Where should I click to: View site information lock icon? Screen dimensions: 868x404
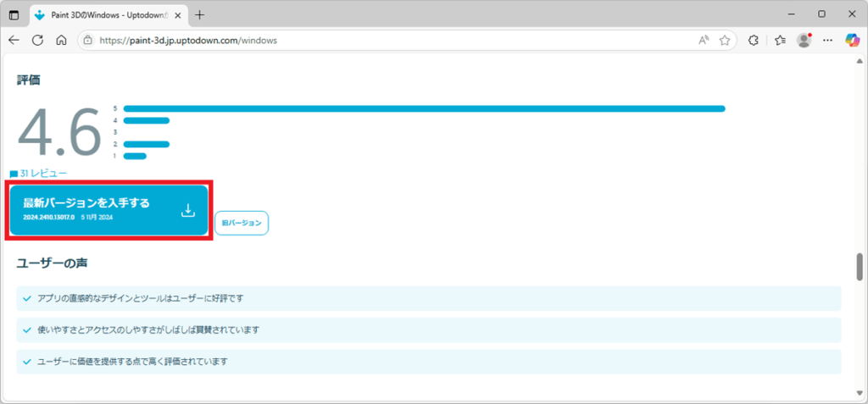(87, 41)
